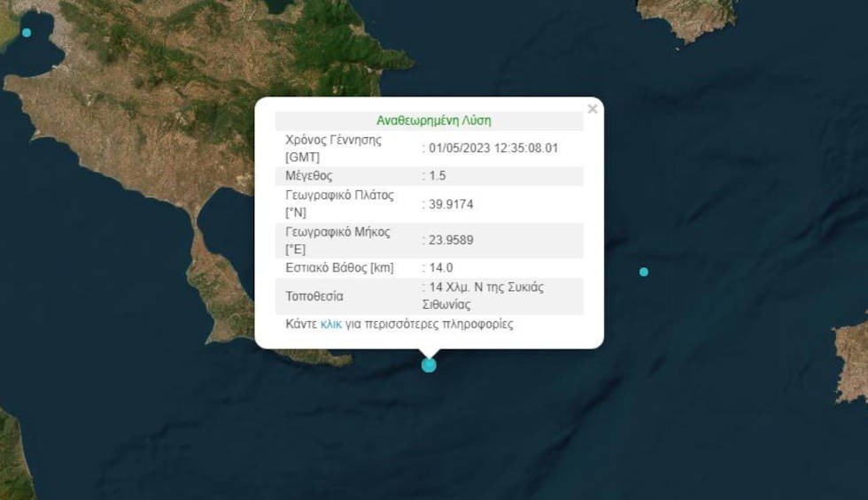Click the 'Εστιακό Βάθος [km]' label

click(x=339, y=268)
